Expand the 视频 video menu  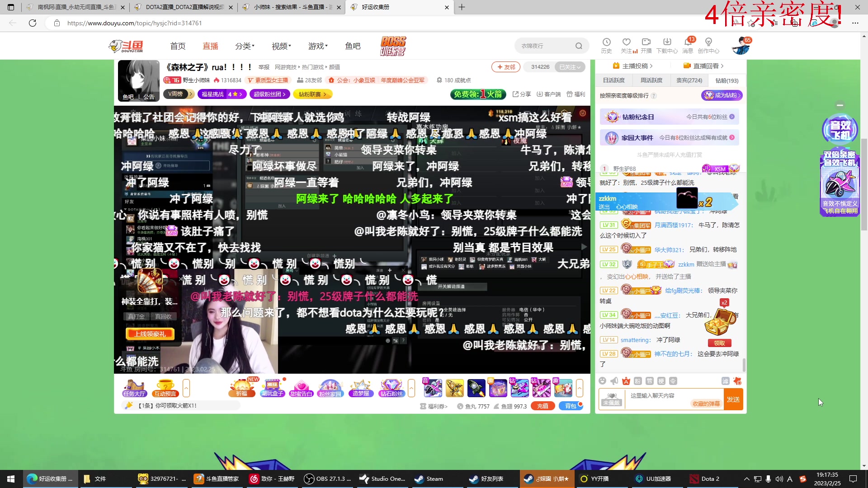(281, 46)
